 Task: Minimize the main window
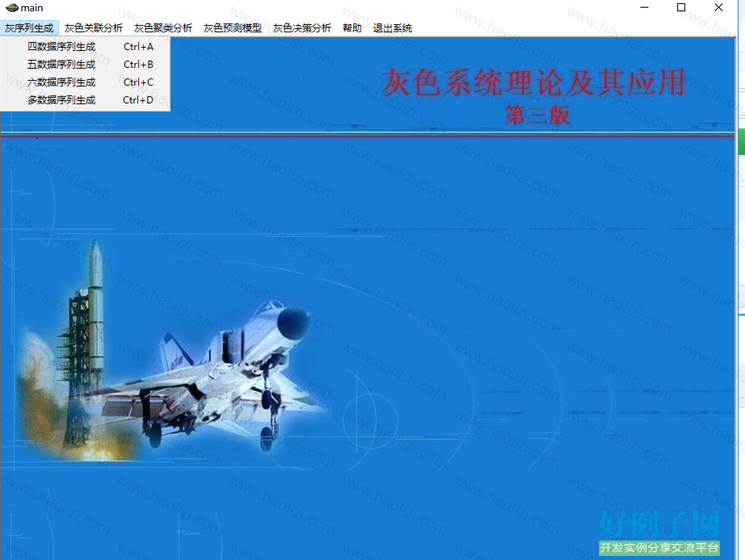pos(644,8)
